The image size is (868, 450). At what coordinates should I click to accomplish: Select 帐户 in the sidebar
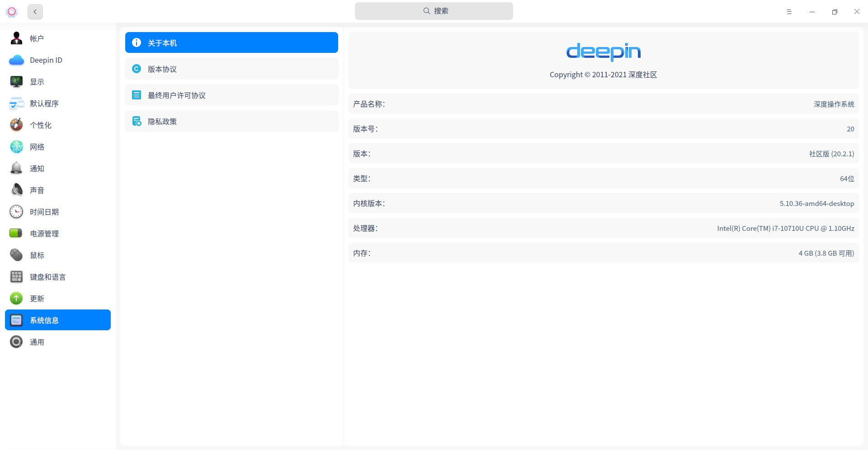click(x=37, y=38)
